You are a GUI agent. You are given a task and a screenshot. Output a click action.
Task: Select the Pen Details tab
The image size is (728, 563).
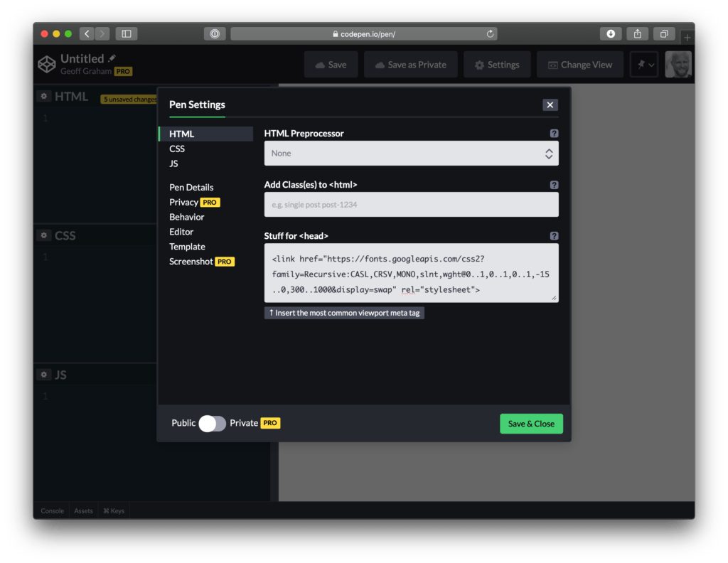click(191, 188)
